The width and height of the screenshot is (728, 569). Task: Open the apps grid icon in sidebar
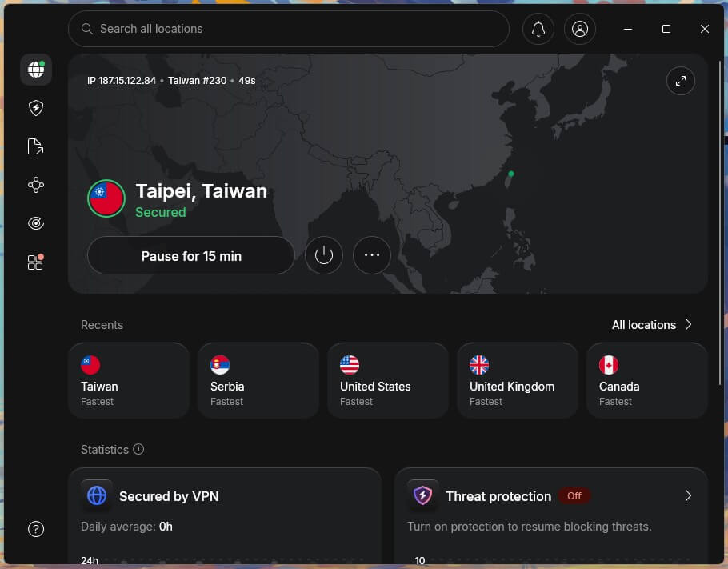tap(36, 262)
